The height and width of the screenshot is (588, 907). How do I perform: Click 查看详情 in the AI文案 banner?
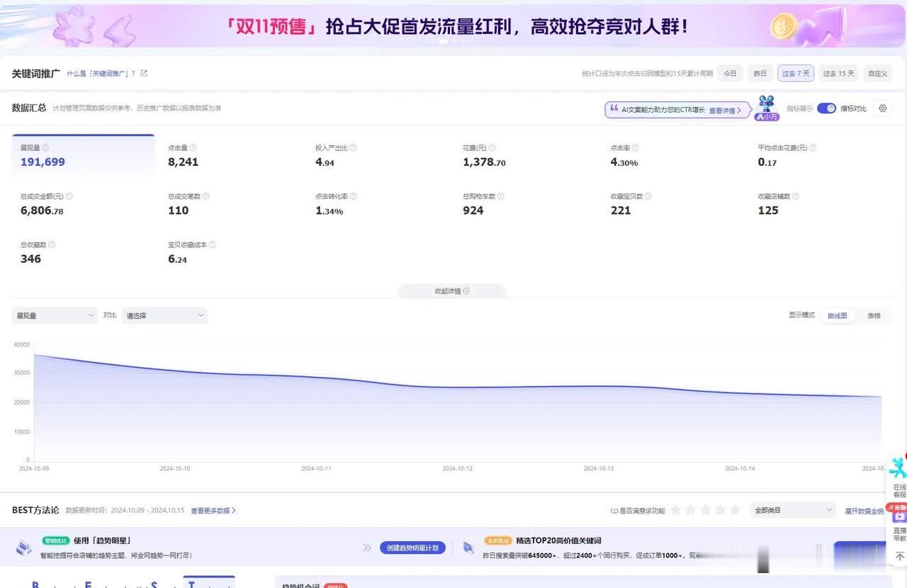[726, 111]
